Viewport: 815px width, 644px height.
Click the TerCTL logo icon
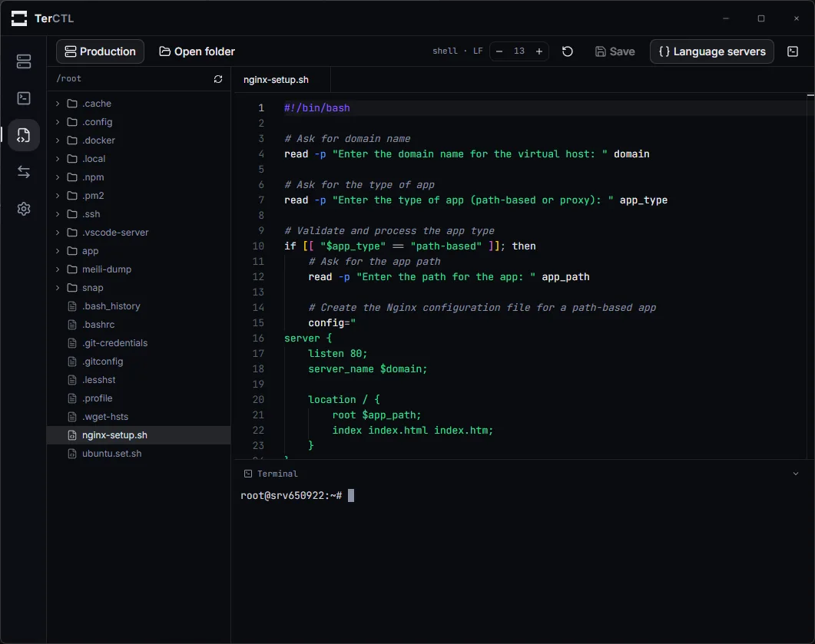pos(19,18)
